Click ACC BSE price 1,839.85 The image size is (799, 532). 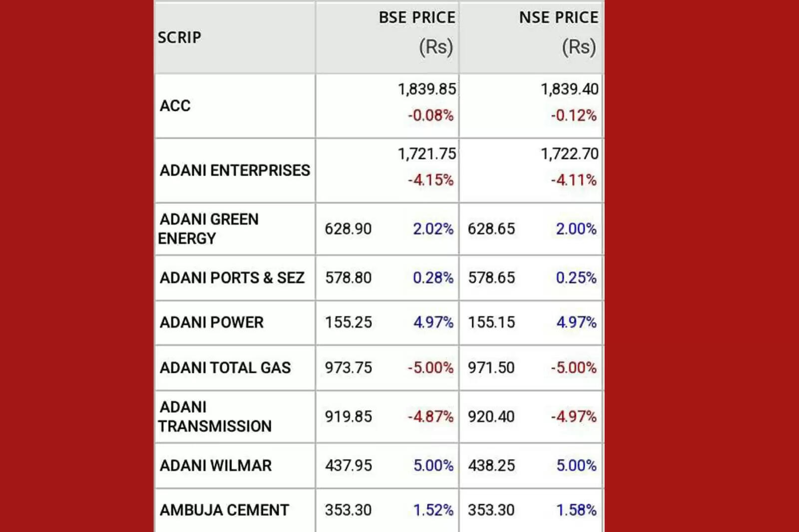pos(426,89)
